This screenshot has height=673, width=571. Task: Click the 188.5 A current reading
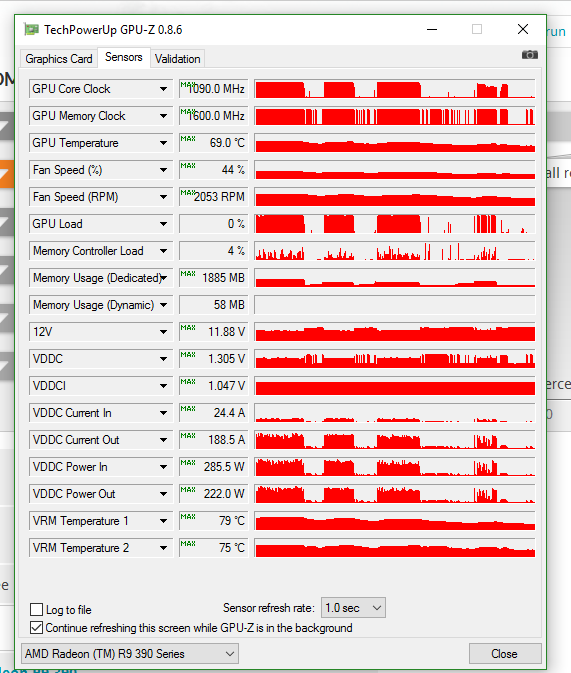coord(213,440)
